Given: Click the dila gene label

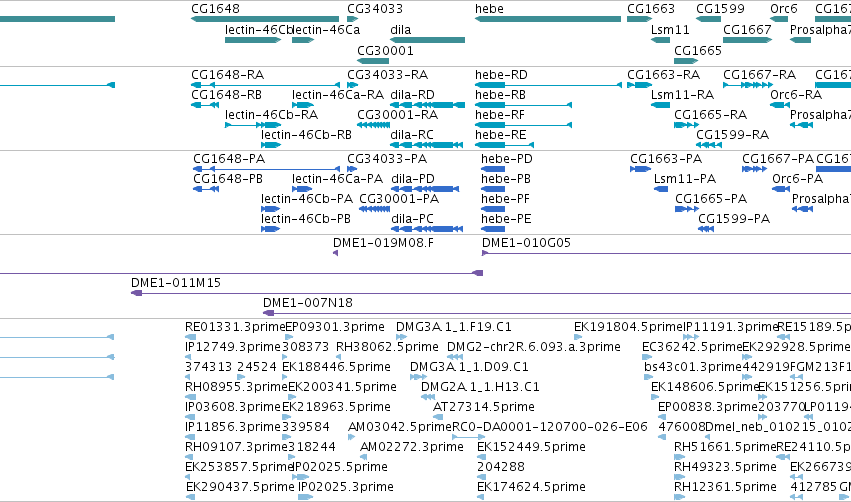Looking at the screenshot, I should click(x=401, y=30).
